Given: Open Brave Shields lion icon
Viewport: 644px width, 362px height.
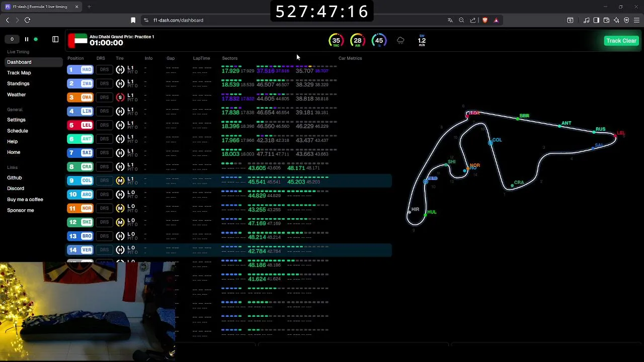Looking at the screenshot, I should (x=485, y=20).
